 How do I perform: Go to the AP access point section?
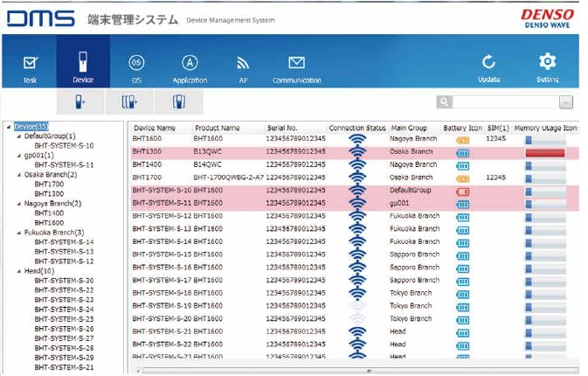pyautogui.click(x=243, y=66)
